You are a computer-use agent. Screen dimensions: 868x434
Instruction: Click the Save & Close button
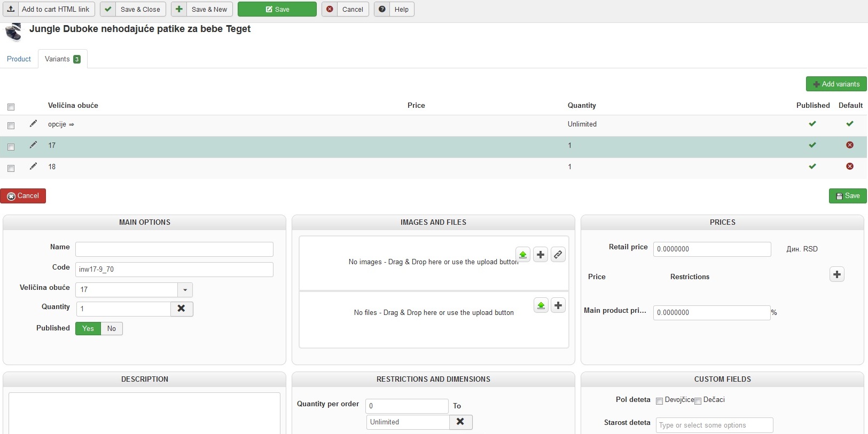133,9
